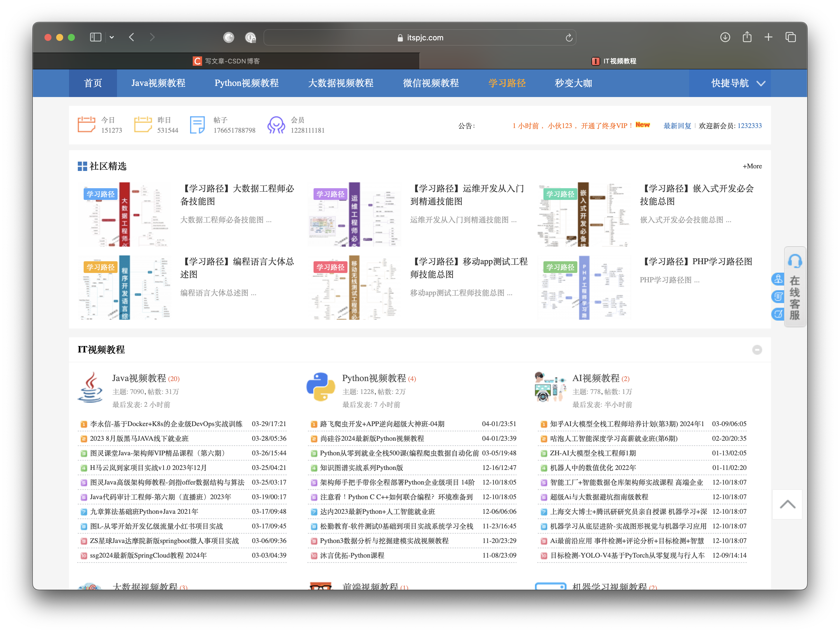Toggle the tab overview in Safari
The image size is (840, 633).
click(x=791, y=37)
